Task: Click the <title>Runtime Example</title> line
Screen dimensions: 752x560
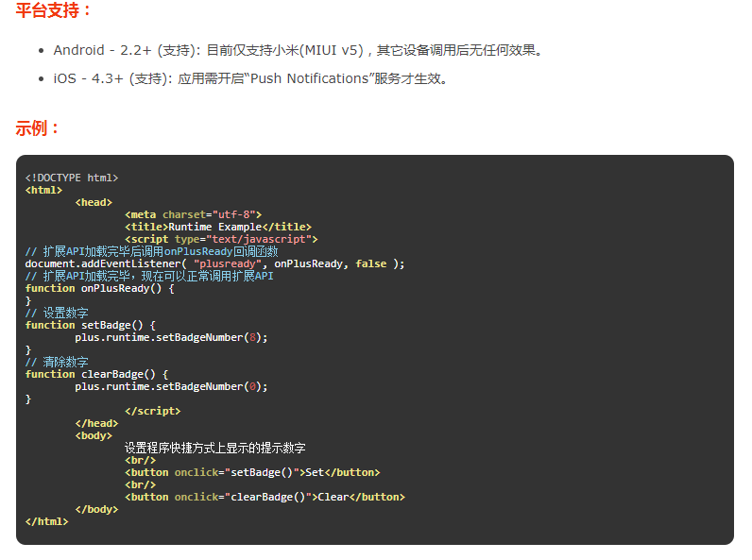Action: pos(218,227)
